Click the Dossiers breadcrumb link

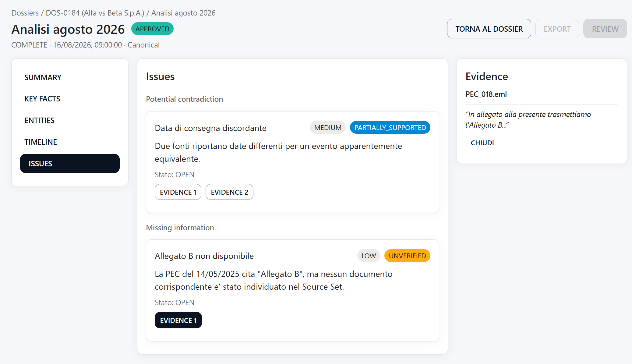pyautogui.click(x=25, y=13)
